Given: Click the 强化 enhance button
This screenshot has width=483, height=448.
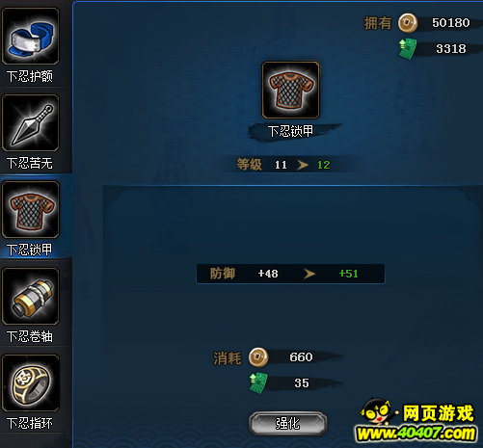Looking at the screenshot, I should tap(288, 423).
